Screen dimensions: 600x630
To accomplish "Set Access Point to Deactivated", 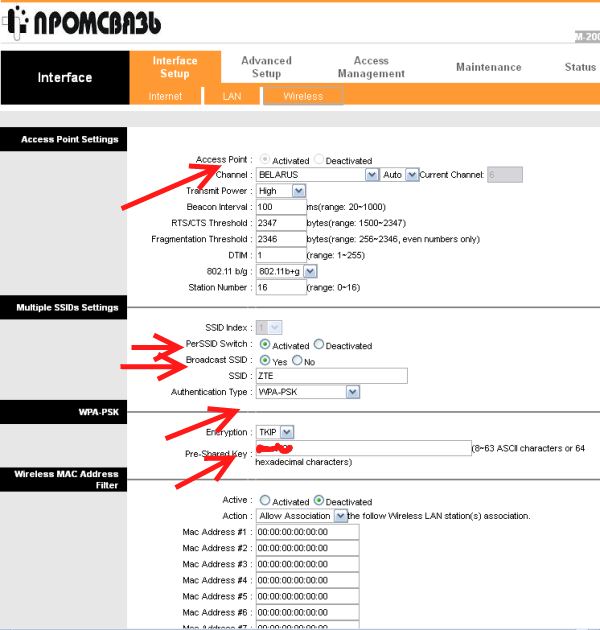I will click(x=318, y=159).
